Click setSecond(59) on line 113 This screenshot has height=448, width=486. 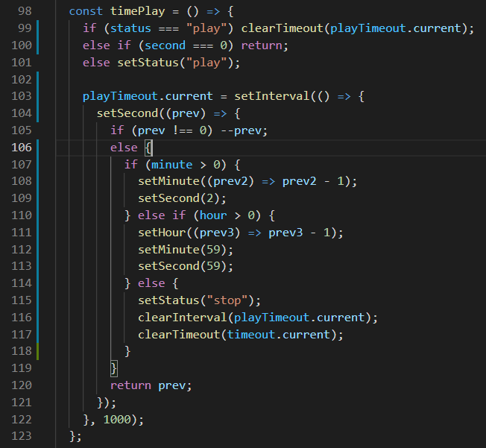click(182, 266)
